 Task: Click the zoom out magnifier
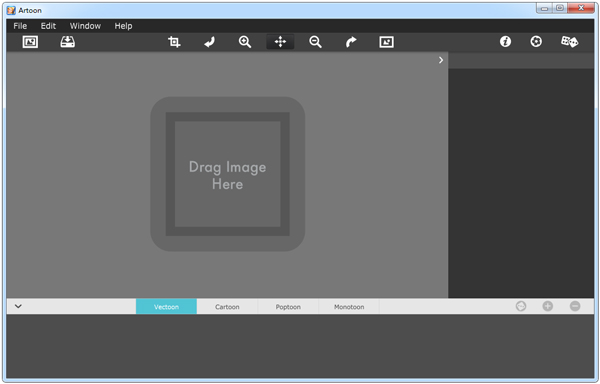coord(315,42)
